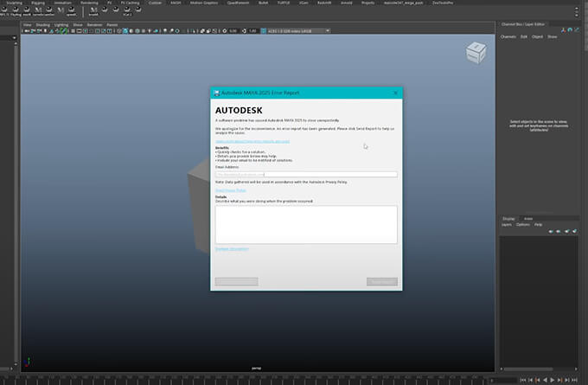The height and width of the screenshot is (385, 588).
Task: Open the Layers menu in Layer Editor
Action: point(507,224)
